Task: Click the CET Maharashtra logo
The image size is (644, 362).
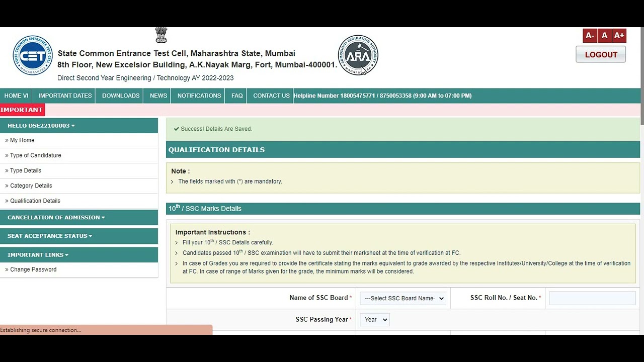Action: click(33, 55)
